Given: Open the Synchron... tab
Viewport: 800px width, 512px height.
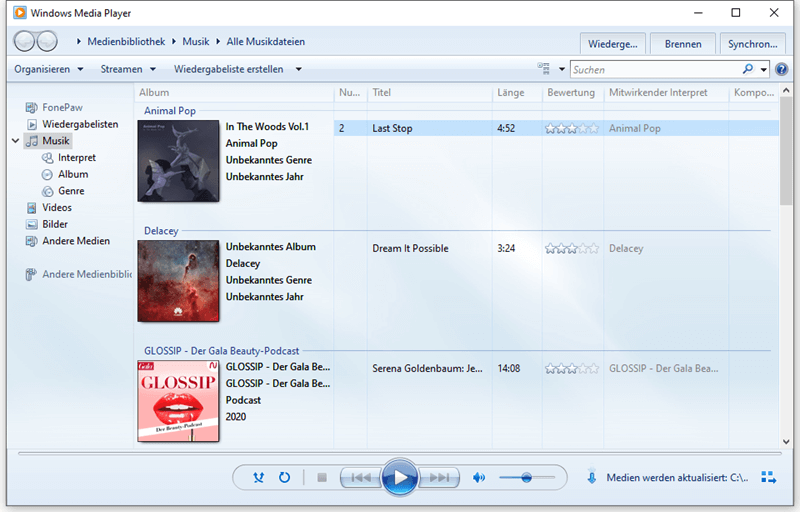Looking at the screenshot, I should [x=753, y=44].
